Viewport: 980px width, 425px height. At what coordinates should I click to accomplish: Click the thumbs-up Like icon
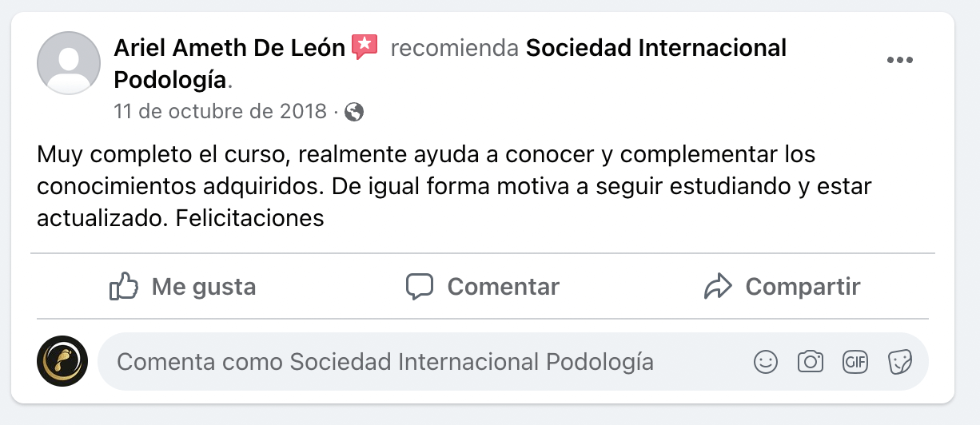(x=124, y=286)
